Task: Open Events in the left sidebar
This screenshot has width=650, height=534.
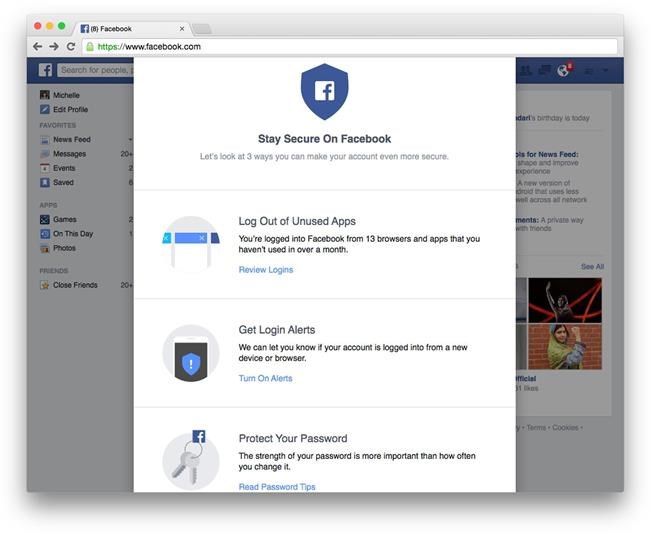Action: click(x=63, y=168)
